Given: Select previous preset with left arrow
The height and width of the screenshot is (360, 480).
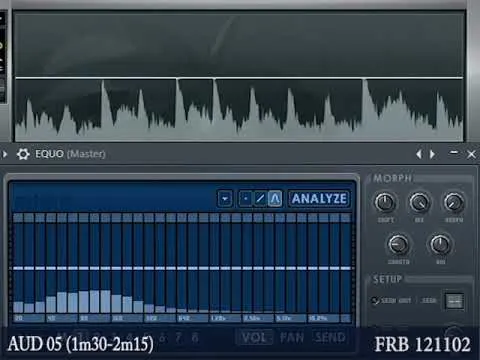Looking at the screenshot, I should (419, 154).
